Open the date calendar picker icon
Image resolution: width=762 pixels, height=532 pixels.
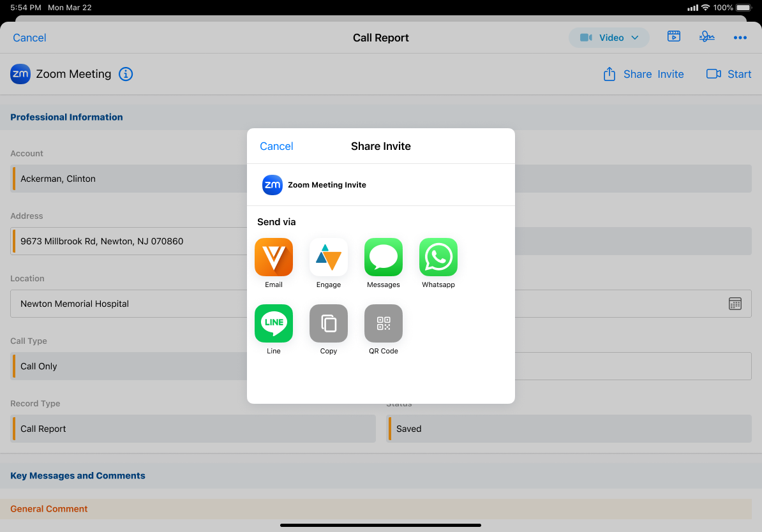735,304
